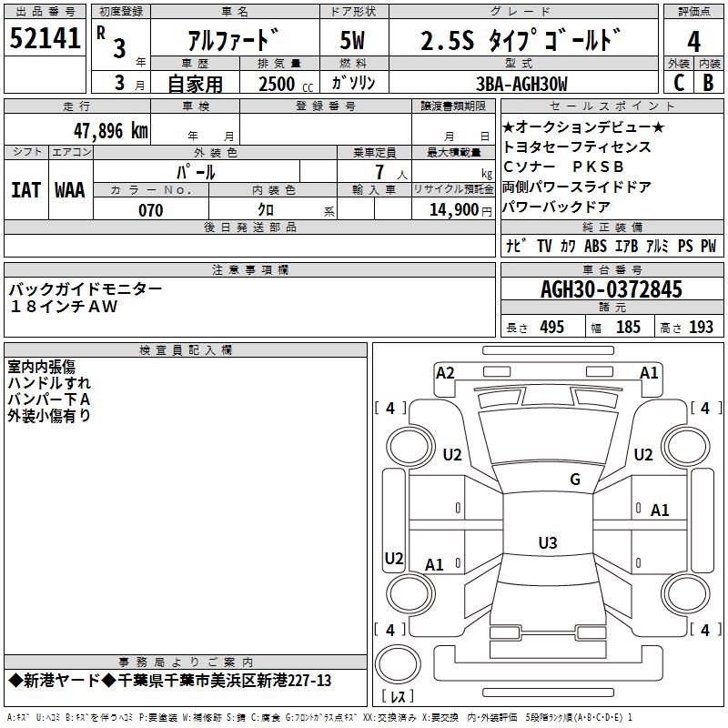Click the color number 070 field
This screenshot has height=728, width=728.
[x=150, y=210]
